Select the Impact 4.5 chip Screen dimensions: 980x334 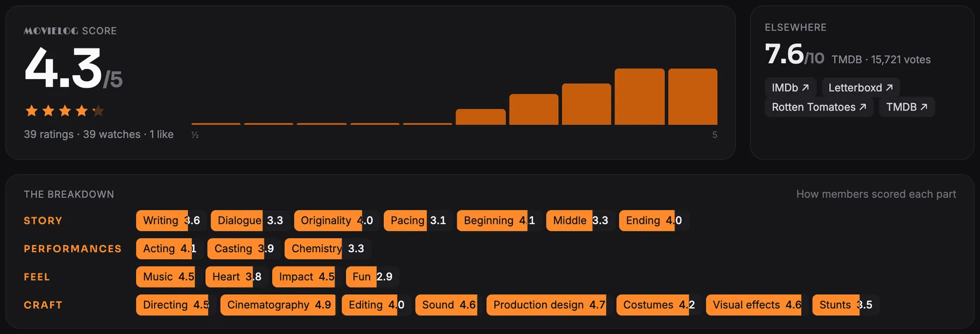[307, 277]
